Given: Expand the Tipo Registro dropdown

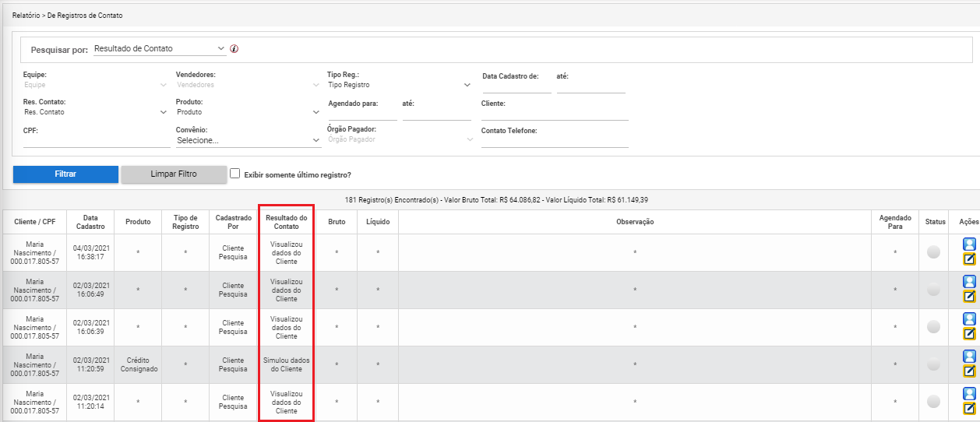Looking at the screenshot, I should pyautogui.click(x=399, y=85).
